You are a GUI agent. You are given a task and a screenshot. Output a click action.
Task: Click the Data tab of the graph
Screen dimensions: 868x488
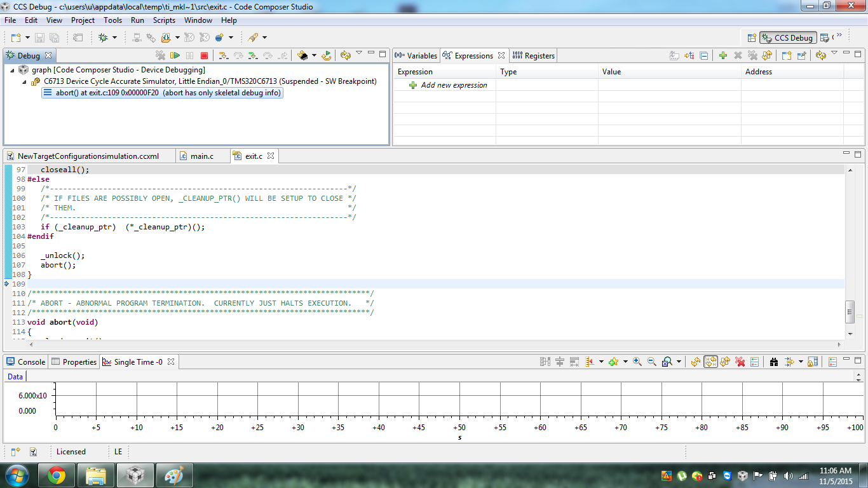pos(15,376)
